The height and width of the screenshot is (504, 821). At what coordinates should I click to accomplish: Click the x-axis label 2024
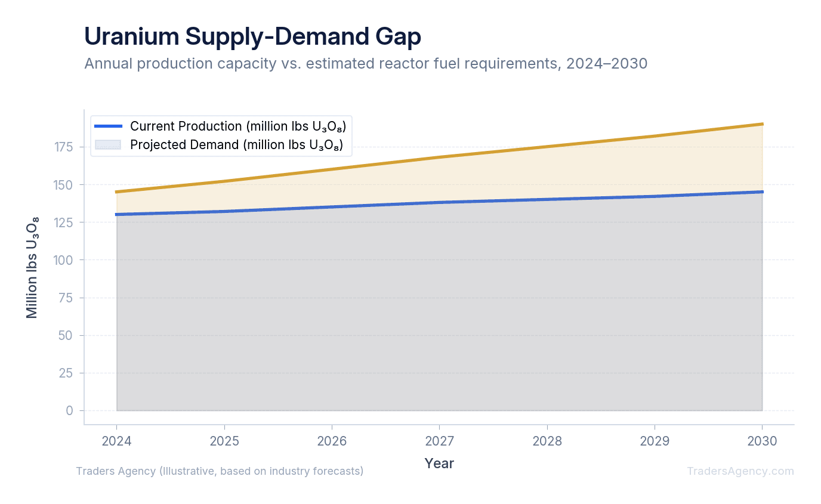pyautogui.click(x=116, y=441)
